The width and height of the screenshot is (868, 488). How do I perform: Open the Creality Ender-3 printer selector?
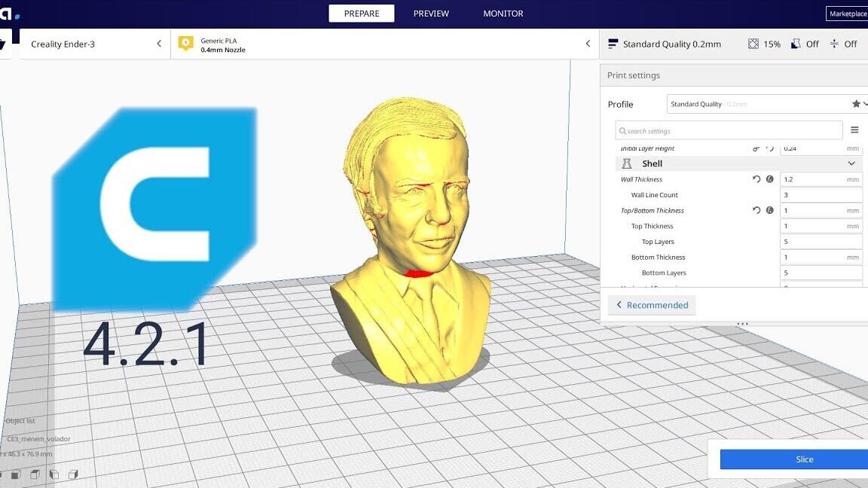pyautogui.click(x=95, y=44)
